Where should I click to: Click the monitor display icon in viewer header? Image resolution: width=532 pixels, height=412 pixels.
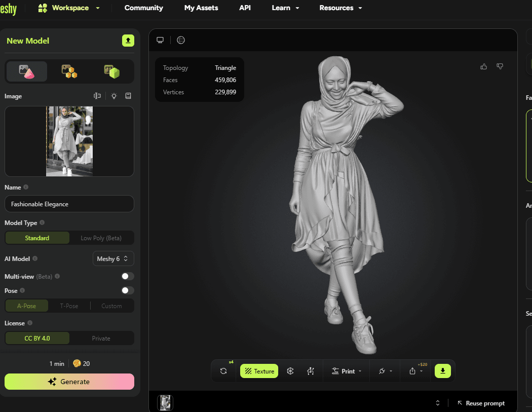click(160, 40)
